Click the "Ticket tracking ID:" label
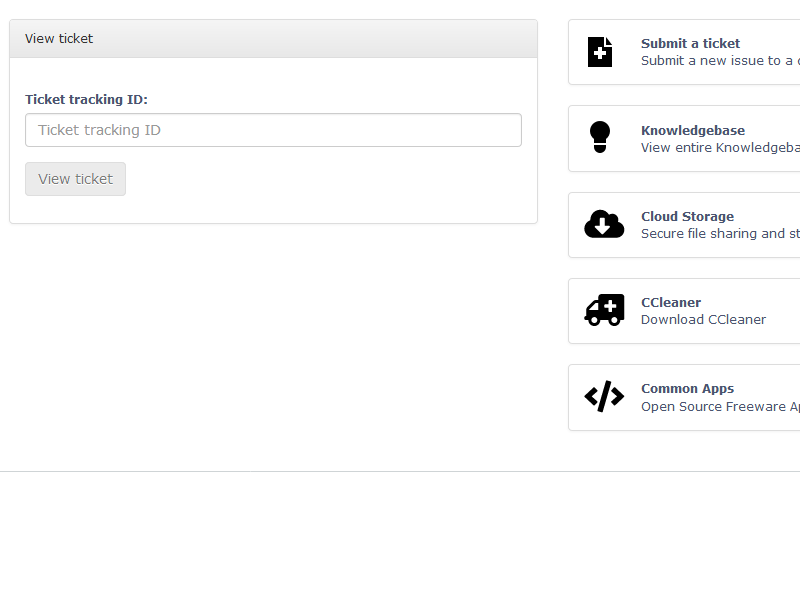Screen dimensions: 800x600 [86, 100]
